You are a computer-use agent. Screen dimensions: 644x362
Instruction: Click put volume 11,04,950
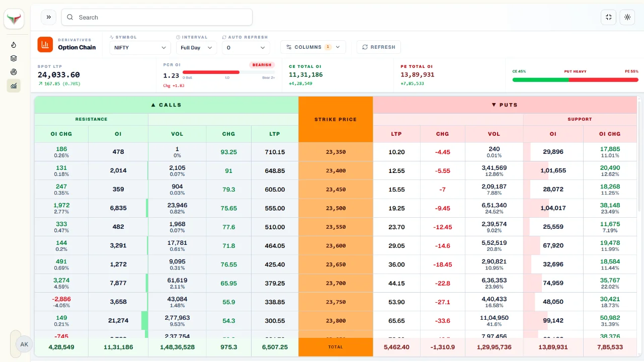[494, 318]
